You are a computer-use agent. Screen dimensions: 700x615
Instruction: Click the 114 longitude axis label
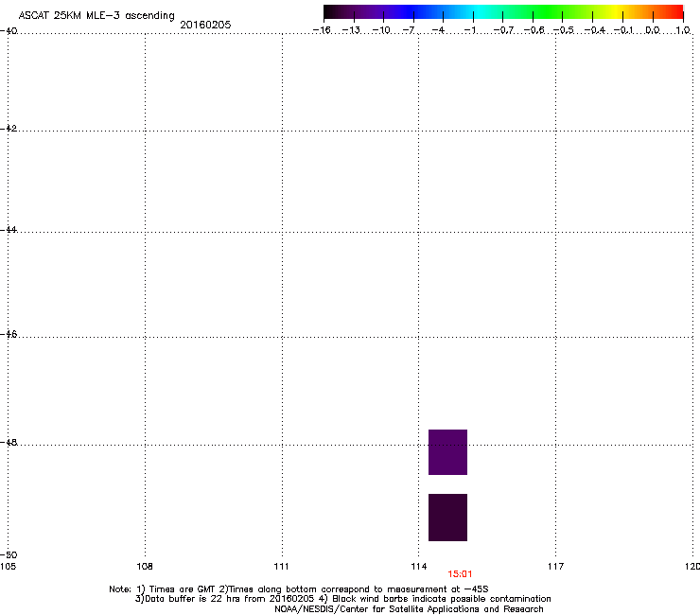click(419, 567)
